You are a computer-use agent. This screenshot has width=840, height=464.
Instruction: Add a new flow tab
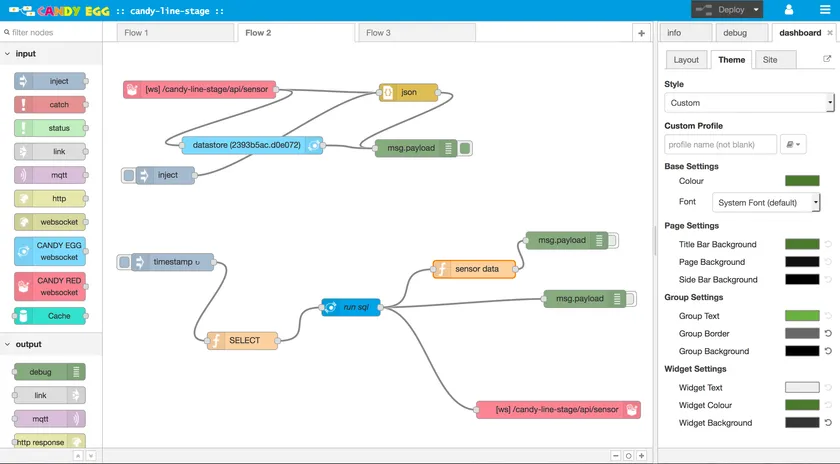point(641,33)
